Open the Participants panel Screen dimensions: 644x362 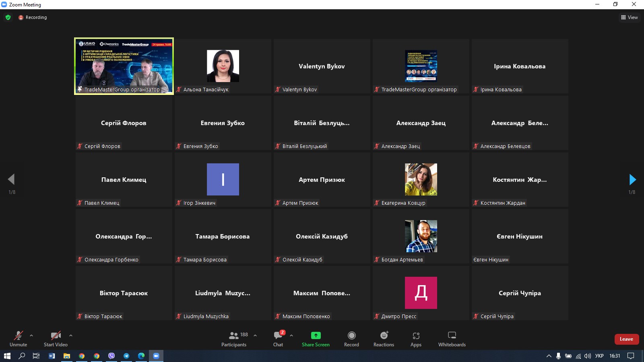[234, 339]
